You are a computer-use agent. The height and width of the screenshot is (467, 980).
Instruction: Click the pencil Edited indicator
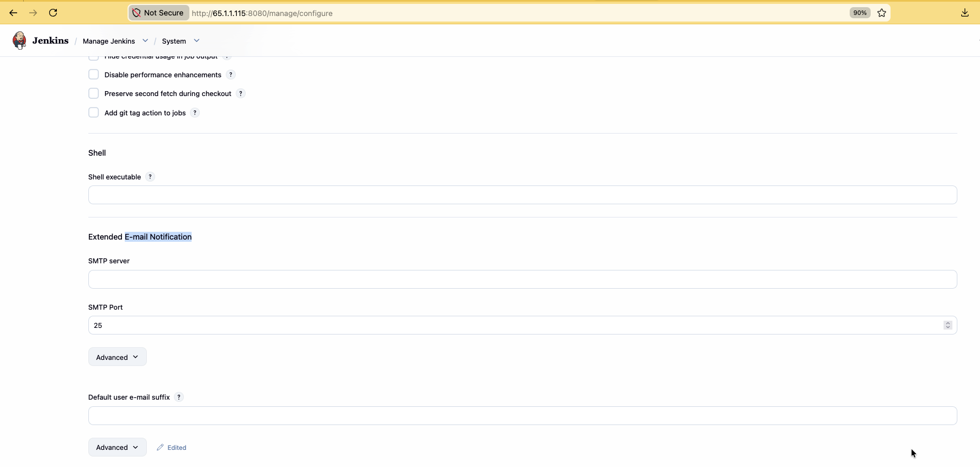point(172,447)
